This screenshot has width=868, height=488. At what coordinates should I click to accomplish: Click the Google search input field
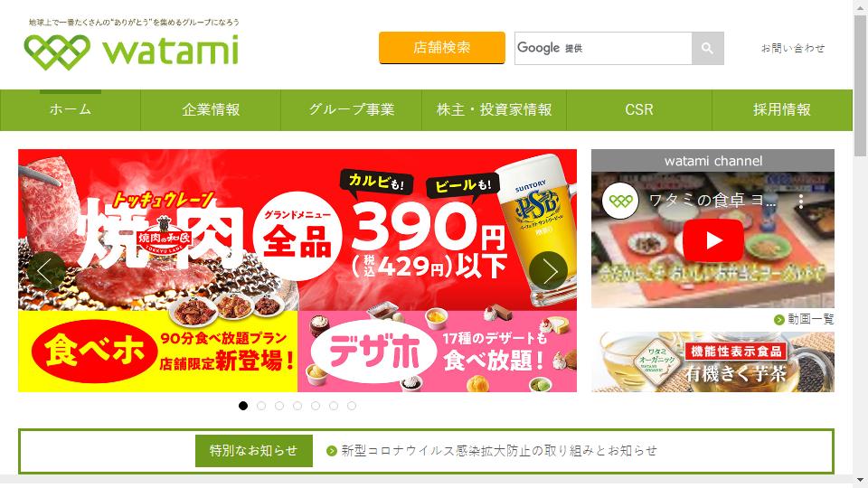coord(603,48)
